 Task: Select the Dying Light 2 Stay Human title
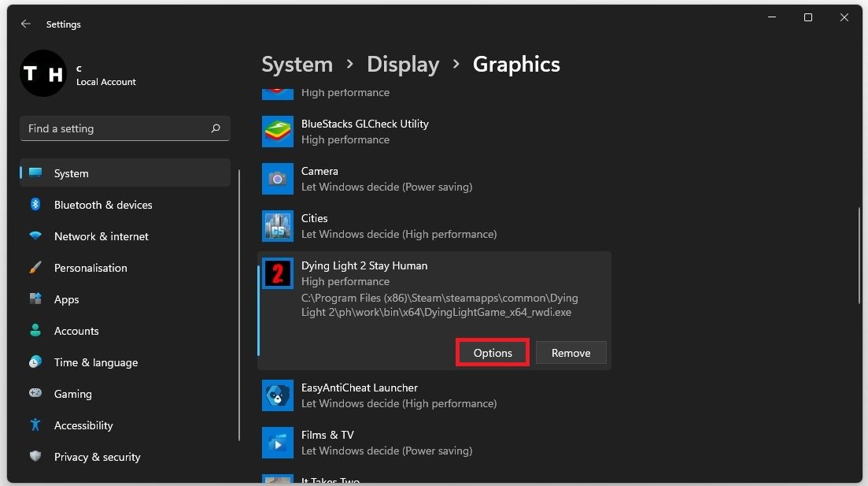coord(364,265)
